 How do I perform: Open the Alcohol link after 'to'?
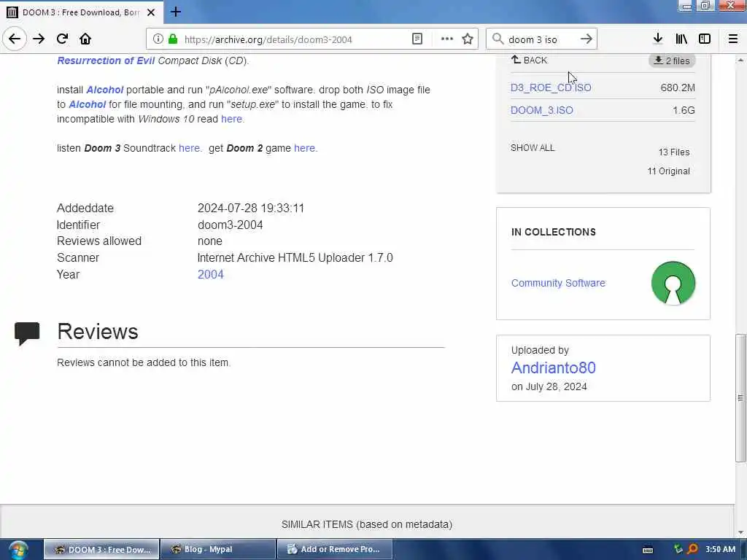pyautogui.click(x=88, y=104)
